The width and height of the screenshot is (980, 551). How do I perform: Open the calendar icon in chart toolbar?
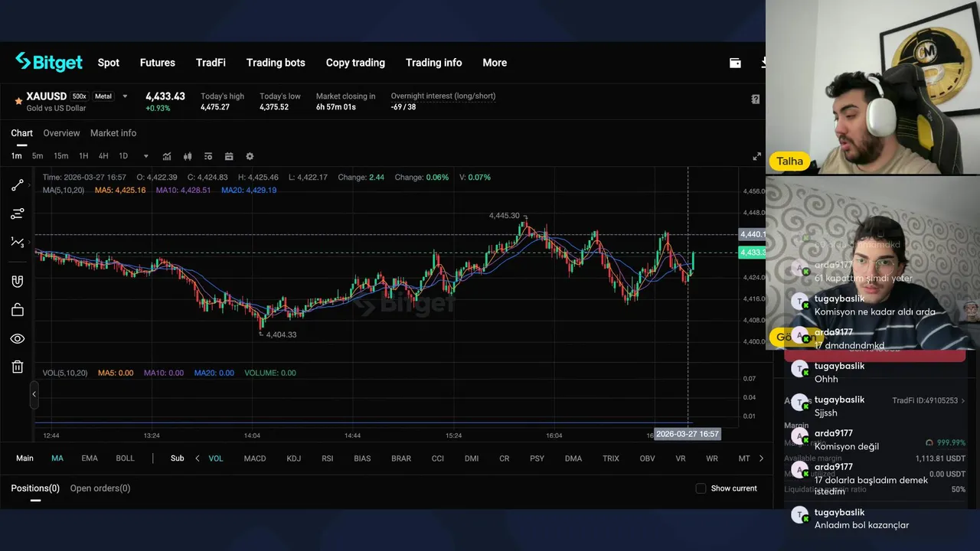tap(228, 156)
